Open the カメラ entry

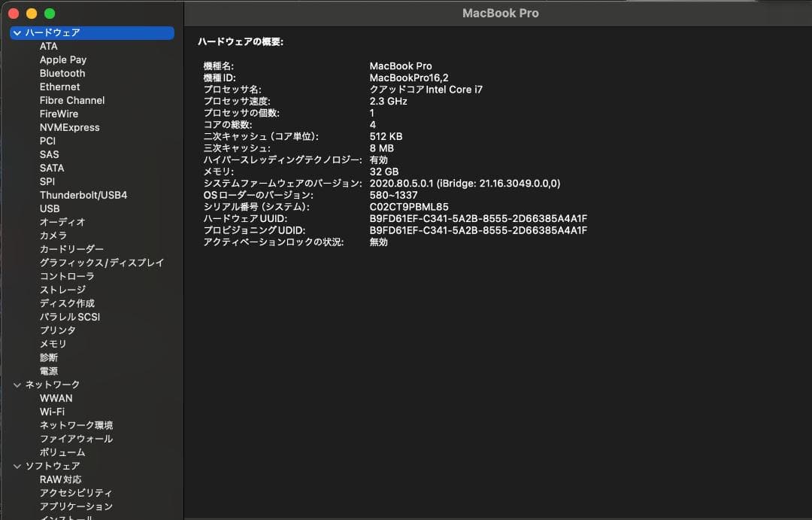[x=53, y=236]
